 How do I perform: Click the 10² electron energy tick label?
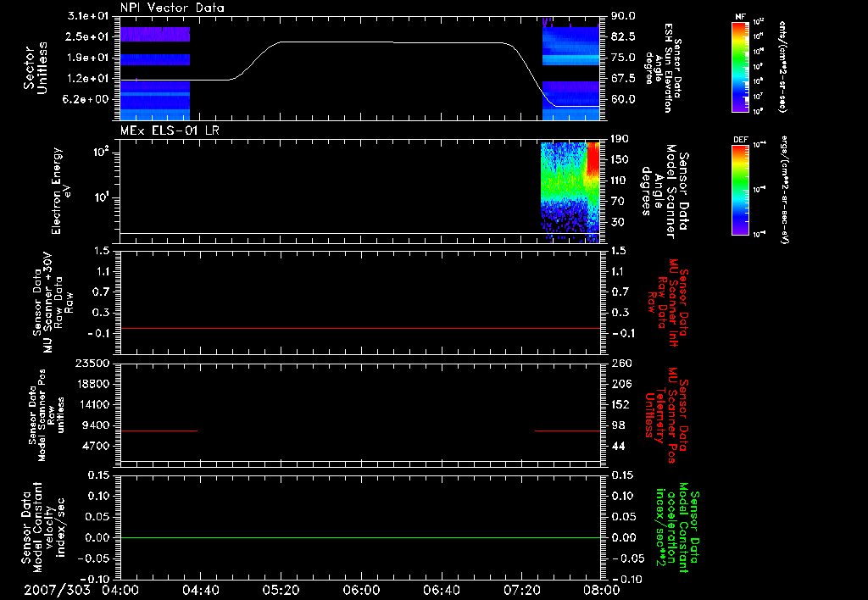click(x=100, y=152)
